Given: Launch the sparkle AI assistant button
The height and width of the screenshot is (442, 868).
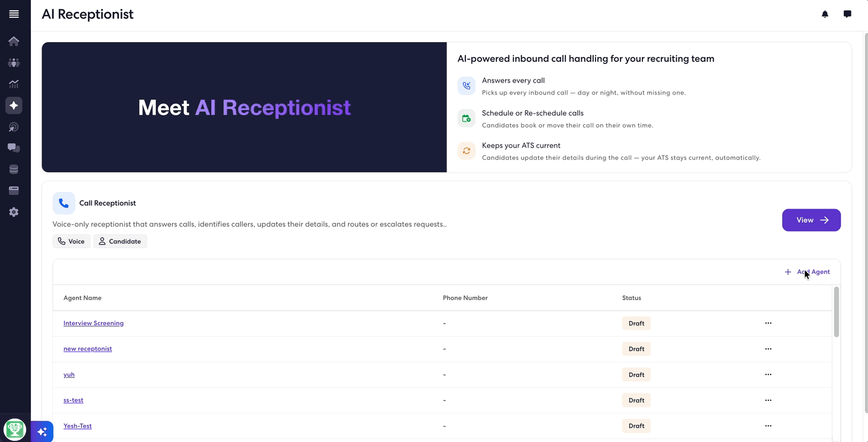Looking at the screenshot, I should [x=42, y=432].
